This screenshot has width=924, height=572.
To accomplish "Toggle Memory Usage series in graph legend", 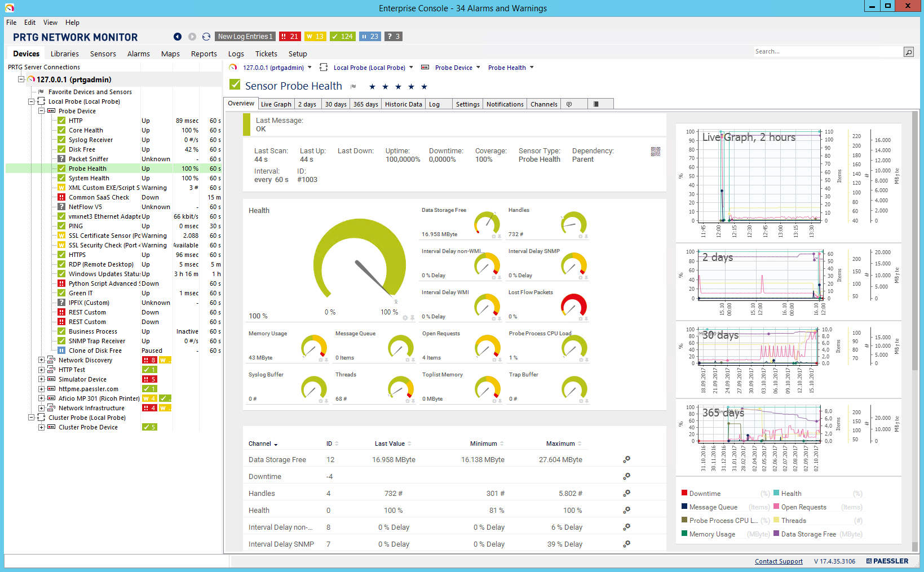I will (x=711, y=534).
